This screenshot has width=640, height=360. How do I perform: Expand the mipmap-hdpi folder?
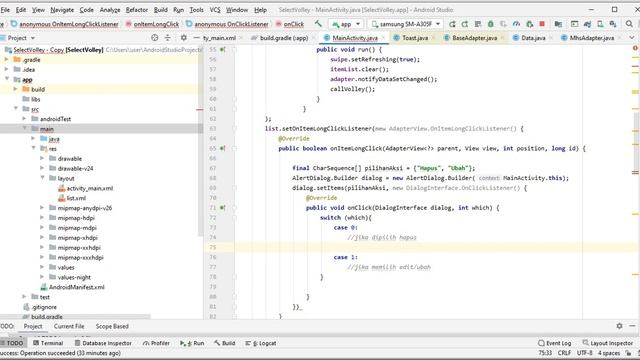pos(42,218)
